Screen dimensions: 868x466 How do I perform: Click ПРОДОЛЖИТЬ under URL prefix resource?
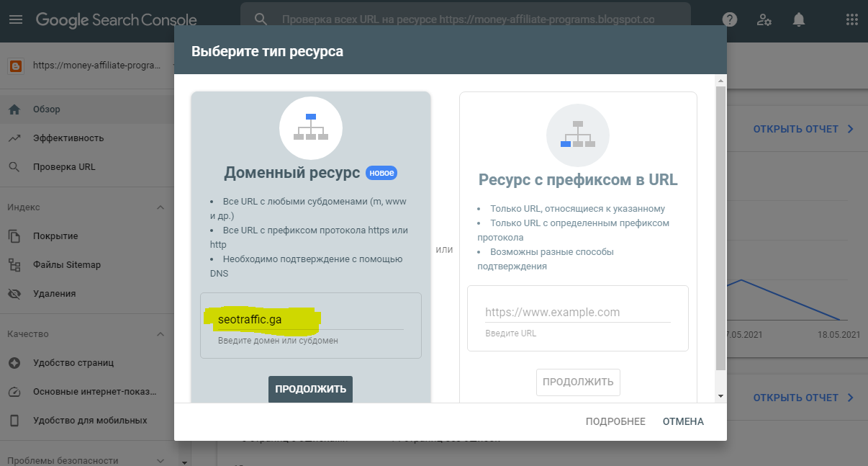coord(578,382)
